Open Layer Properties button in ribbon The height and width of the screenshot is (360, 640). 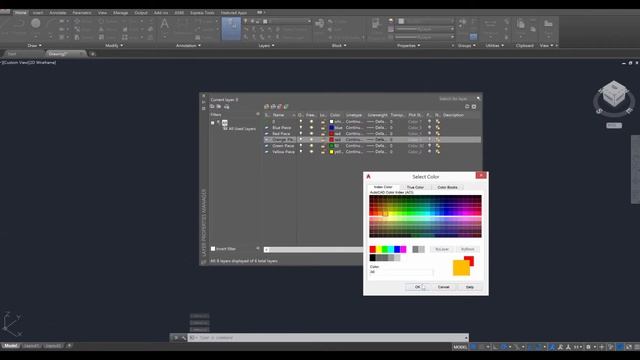point(231,29)
